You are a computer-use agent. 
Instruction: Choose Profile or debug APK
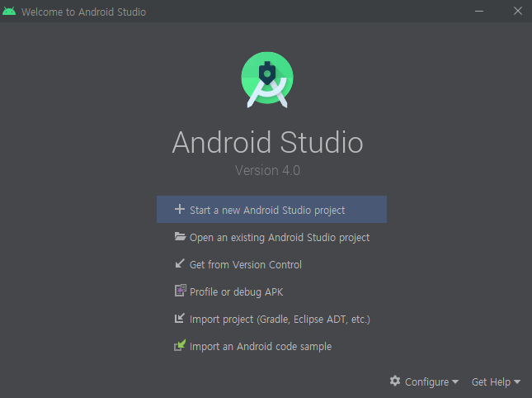271,291
